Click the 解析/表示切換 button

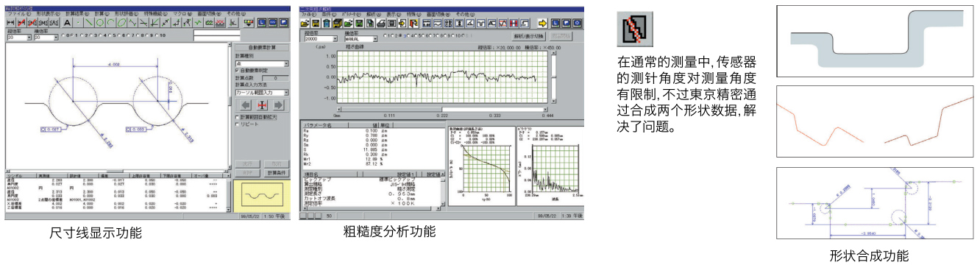click(x=528, y=36)
